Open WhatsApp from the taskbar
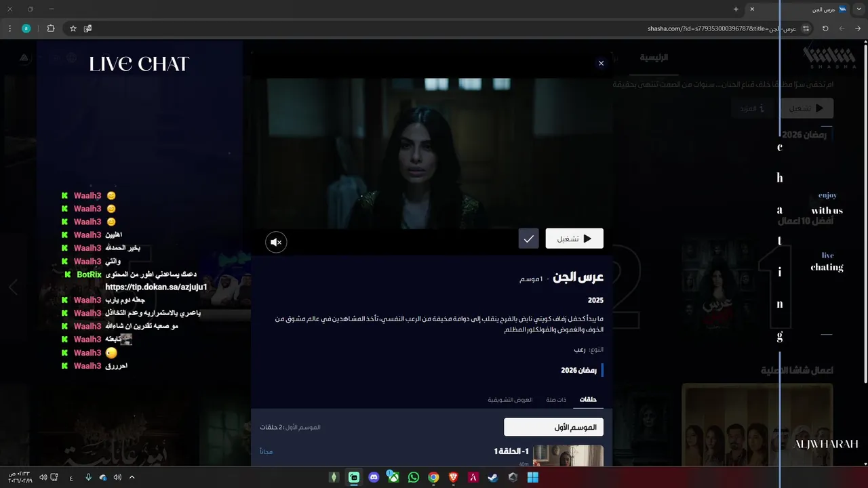Viewport: 868px width, 488px height. click(x=414, y=477)
